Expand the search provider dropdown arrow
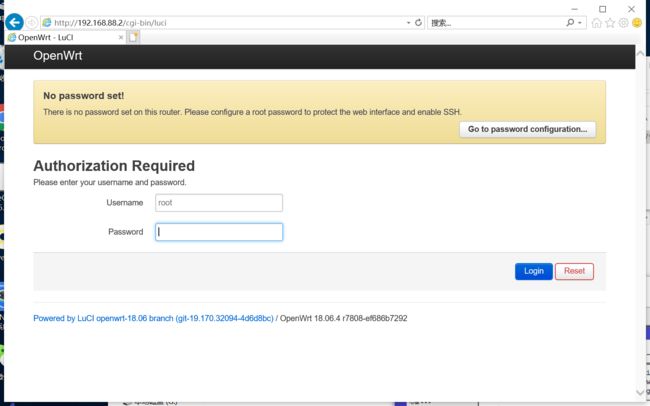This screenshot has height=406, width=650. (x=580, y=23)
